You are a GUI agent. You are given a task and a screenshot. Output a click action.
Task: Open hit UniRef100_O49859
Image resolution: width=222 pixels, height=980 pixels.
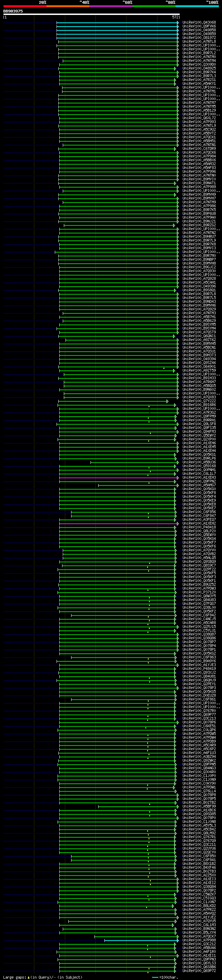(199, 34)
